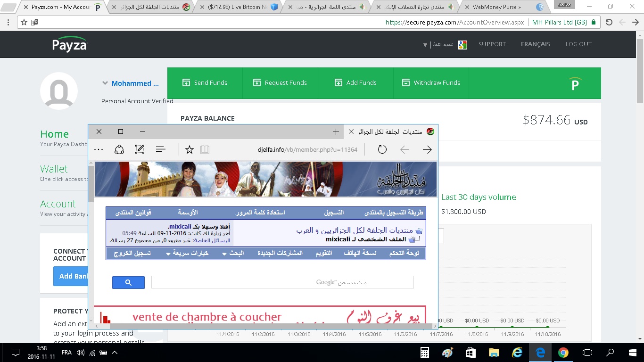Click the Edge refresh icon

pyautogui.click(x=382, y=150)
